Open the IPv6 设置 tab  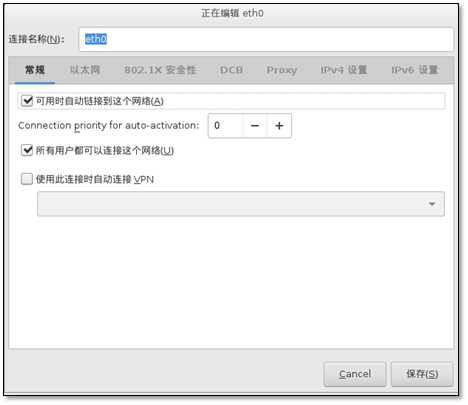414,70
